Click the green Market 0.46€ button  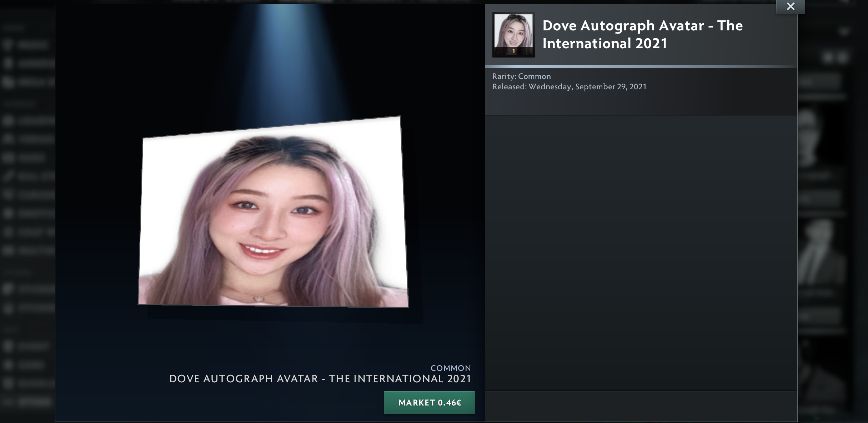[429, 403]
